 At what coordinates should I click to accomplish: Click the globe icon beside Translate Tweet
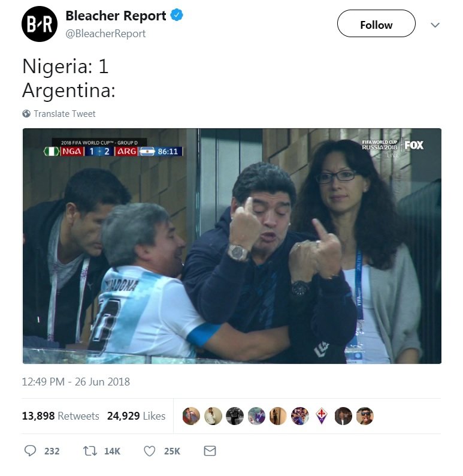coord(26,113)
